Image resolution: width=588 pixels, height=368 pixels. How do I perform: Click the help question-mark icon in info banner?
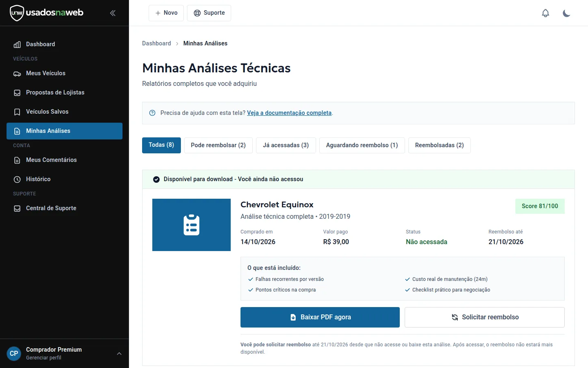click(152, 113)
